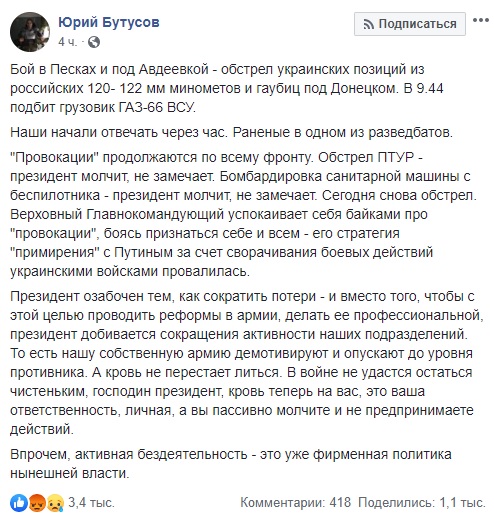Click the public globe privacy icon

click(94, 42)
